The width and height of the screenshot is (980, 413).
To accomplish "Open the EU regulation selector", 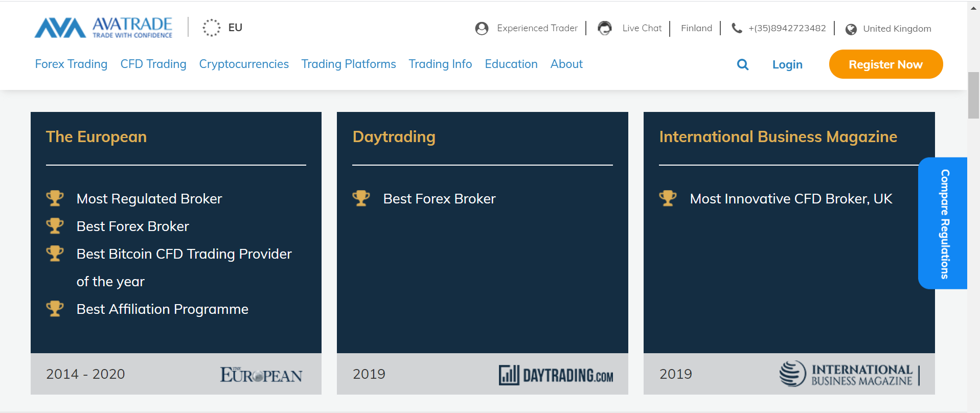I will click(x=235, y=28).
